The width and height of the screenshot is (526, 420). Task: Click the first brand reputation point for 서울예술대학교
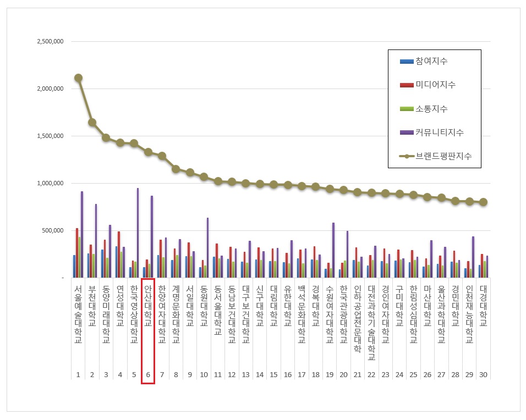(x=78, y=78)
